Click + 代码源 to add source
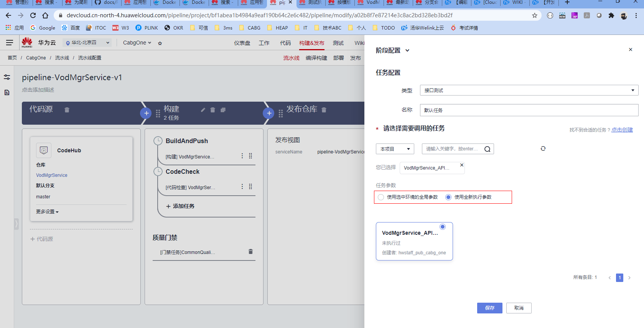644x328 pixels. pos(42,239)
